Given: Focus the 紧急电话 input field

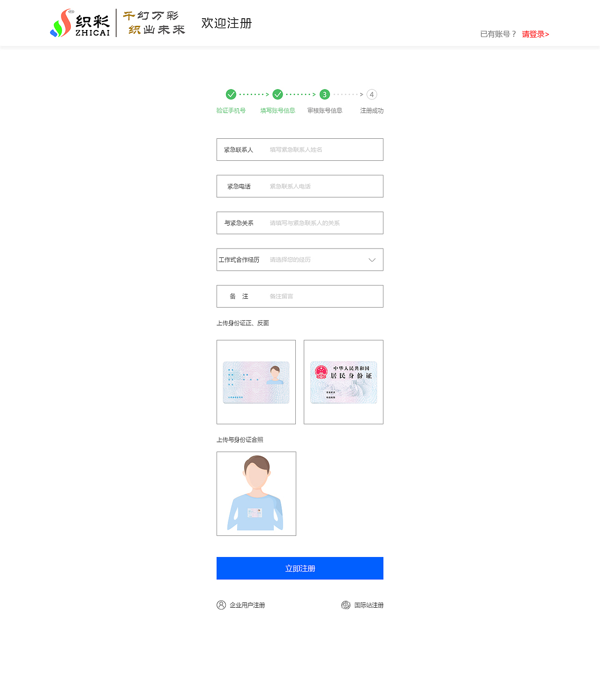Looking at the screenshot, I should pos(300,186).
